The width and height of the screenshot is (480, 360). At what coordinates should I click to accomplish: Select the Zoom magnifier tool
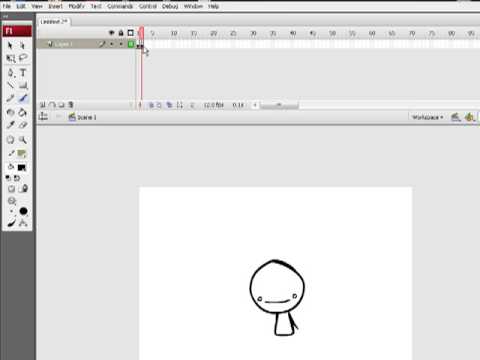click(x=23, y=140)
